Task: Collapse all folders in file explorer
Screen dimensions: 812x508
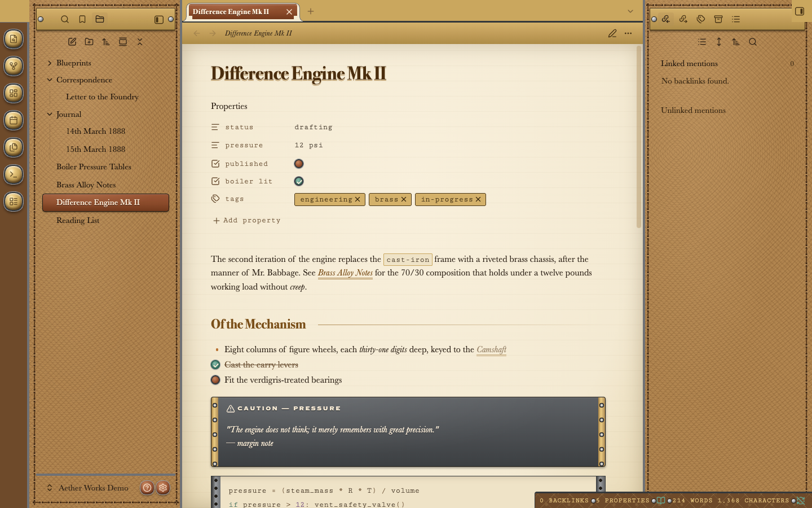Action: pyautogui.click(x=140, y=42)
